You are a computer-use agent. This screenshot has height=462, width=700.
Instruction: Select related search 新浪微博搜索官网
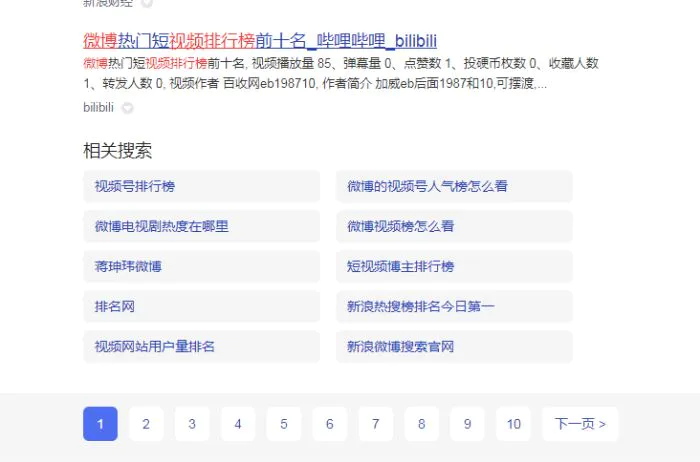click(454, 347)
